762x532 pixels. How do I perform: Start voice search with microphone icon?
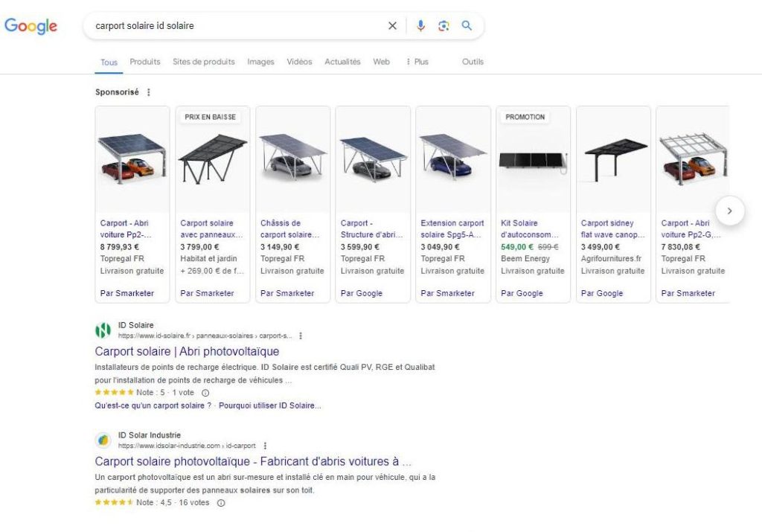click(421, 26)
